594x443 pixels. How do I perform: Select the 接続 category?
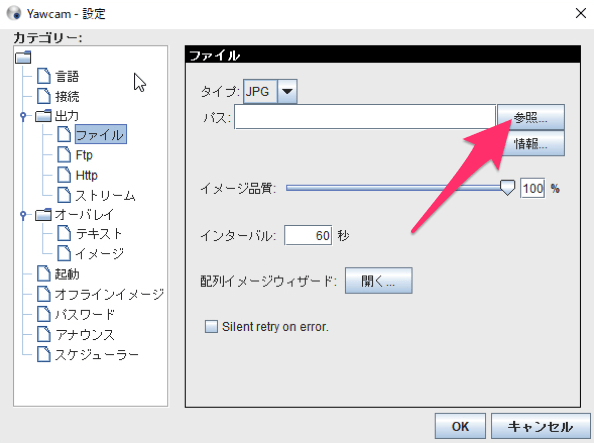click(x=67, y=96)
